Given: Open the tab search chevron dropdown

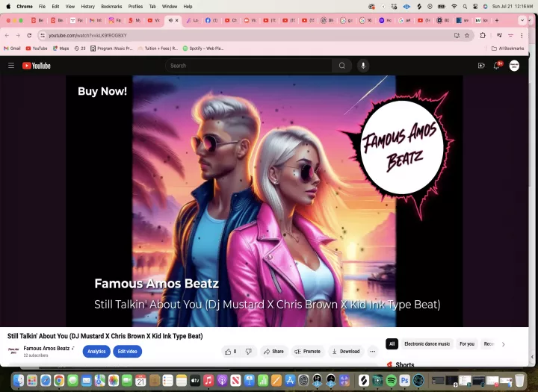Looking at the screenshot, I should (x=522, y=21).
